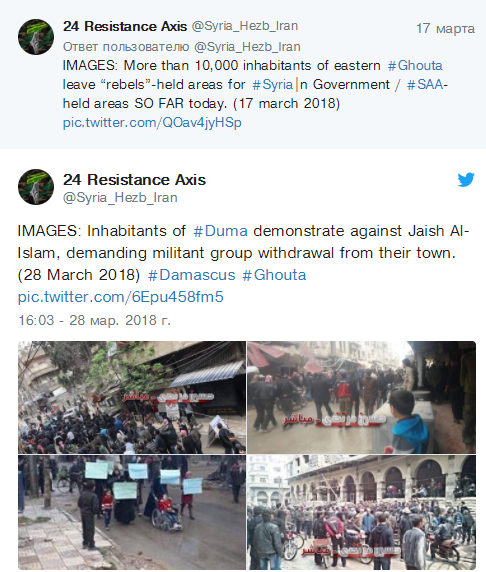
Task: Click the '16:03 - 28 мар. 2018 г.' timestamp
Action: pos(94,320)
